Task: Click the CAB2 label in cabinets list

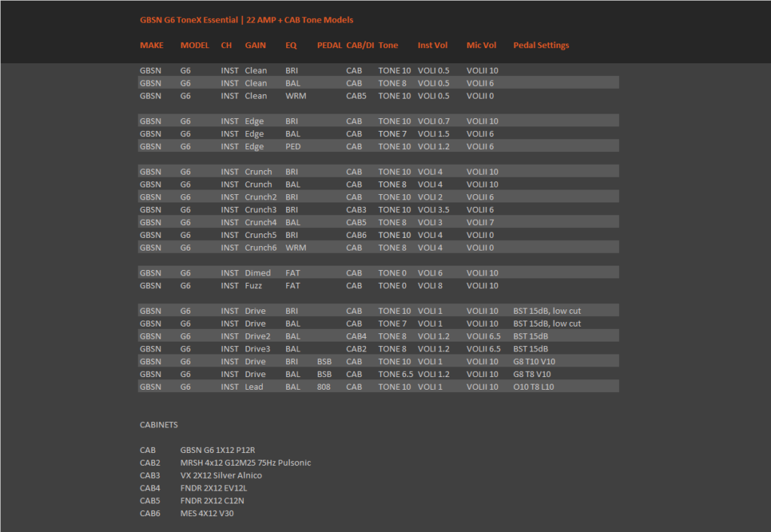Action: [150, 463]
